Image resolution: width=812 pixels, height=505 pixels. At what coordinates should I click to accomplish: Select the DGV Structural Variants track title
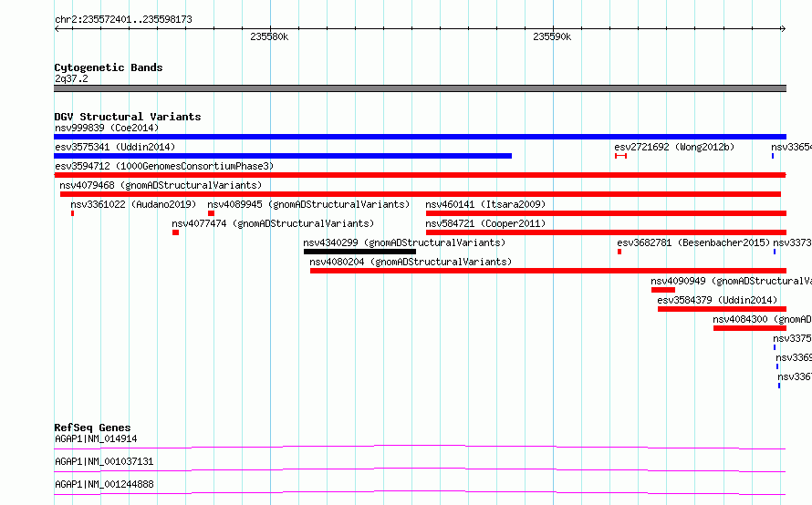(x=128, y=117)
